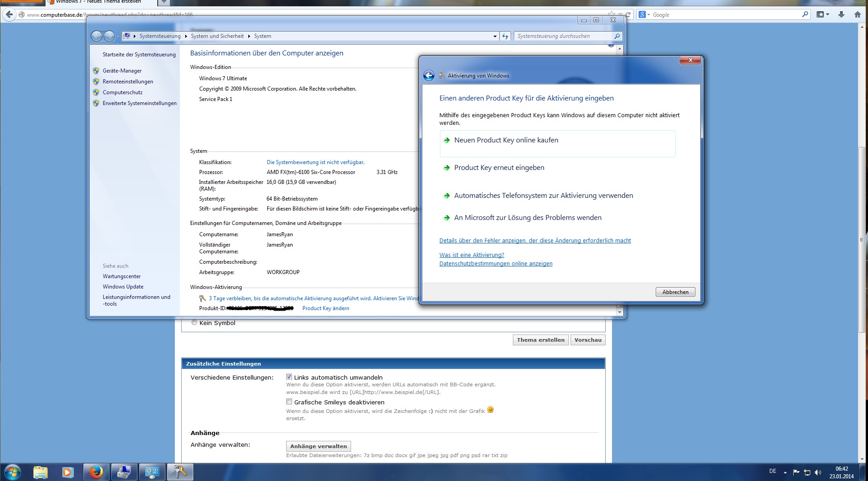Click the back arrow in the Aktivierung von Windows dialog
This screenshot has width=868, height=481.
[429, 76]
